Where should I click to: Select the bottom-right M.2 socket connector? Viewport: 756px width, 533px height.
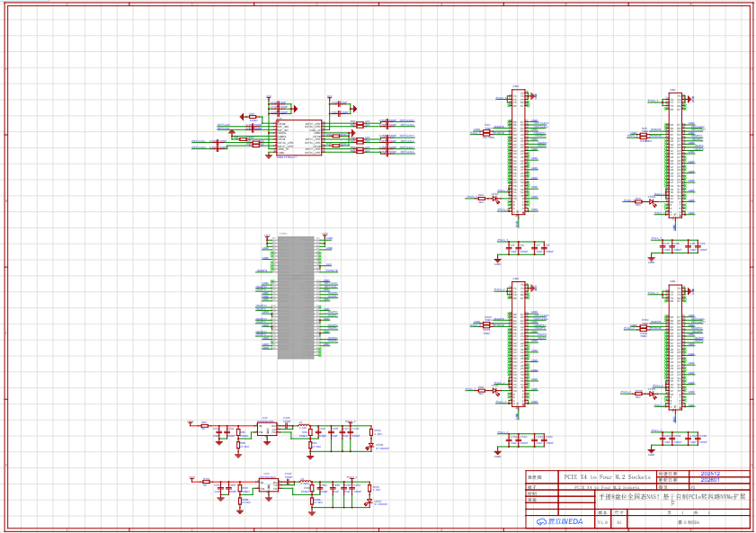click(674, 347)
